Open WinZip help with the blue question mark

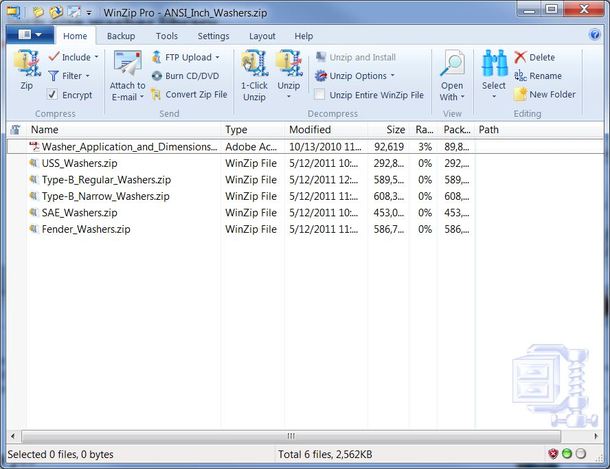594,35
